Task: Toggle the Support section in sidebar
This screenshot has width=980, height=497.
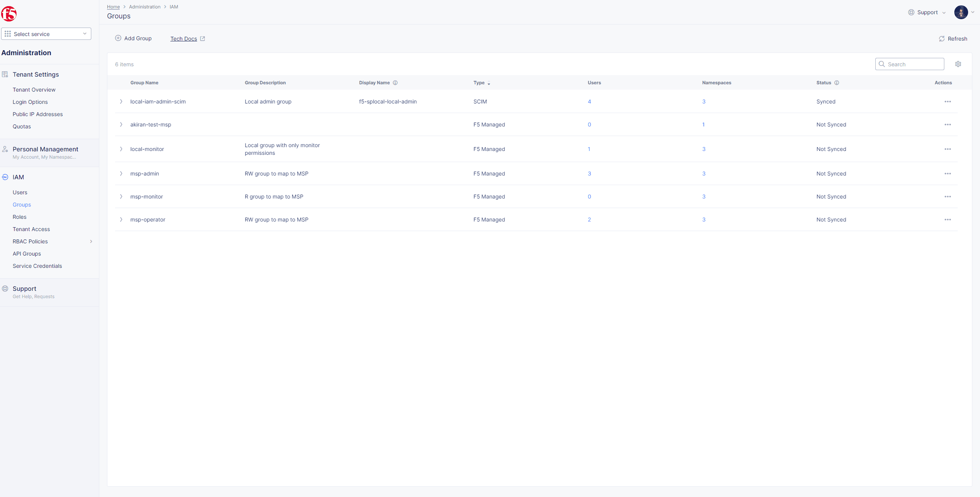Action: (x=23, y=288)
